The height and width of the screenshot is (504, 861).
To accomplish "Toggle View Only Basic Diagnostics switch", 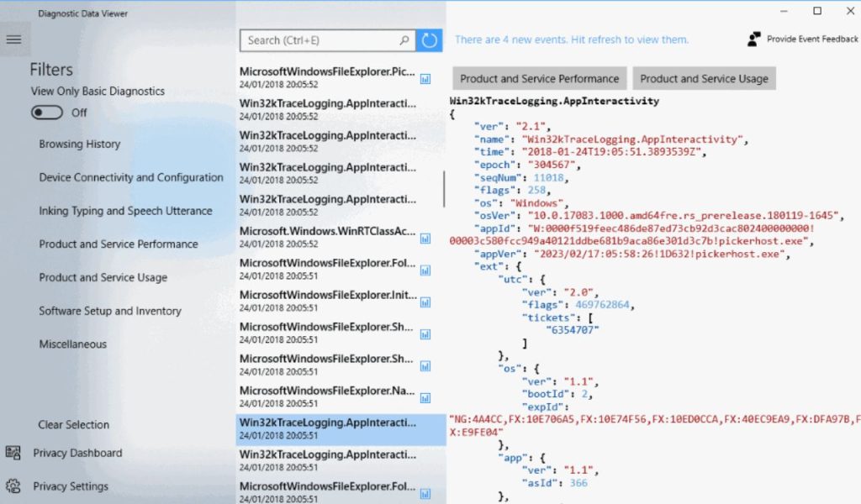I will (x=47, y=113).
